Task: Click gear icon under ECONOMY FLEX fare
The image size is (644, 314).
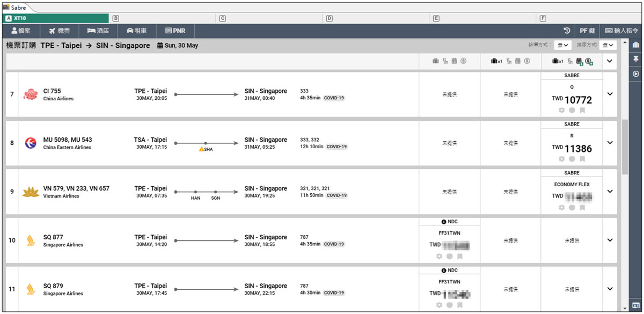Action: click(562, 208)
